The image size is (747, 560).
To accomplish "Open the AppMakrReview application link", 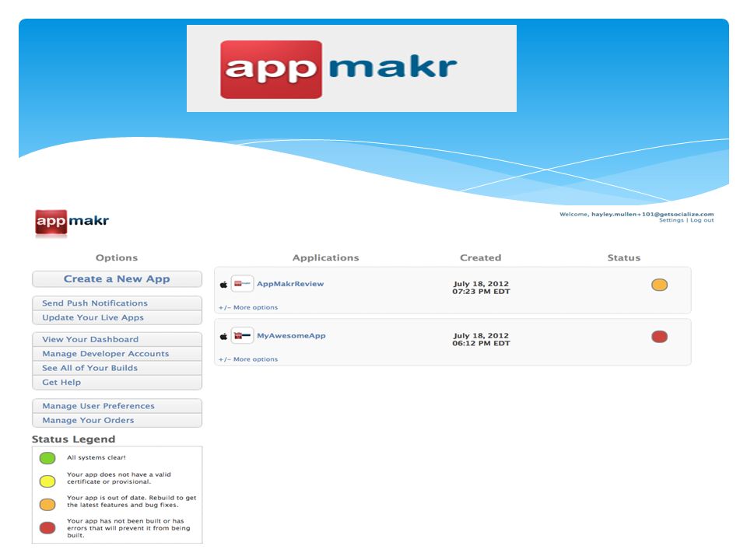I will tap(290, 284).
